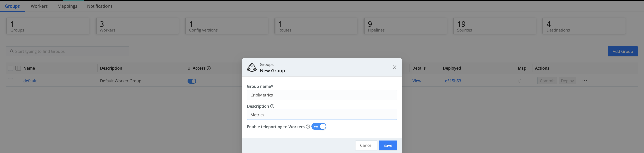Click the Msg column header
644x153 pixels.
[x=521, y=68]
